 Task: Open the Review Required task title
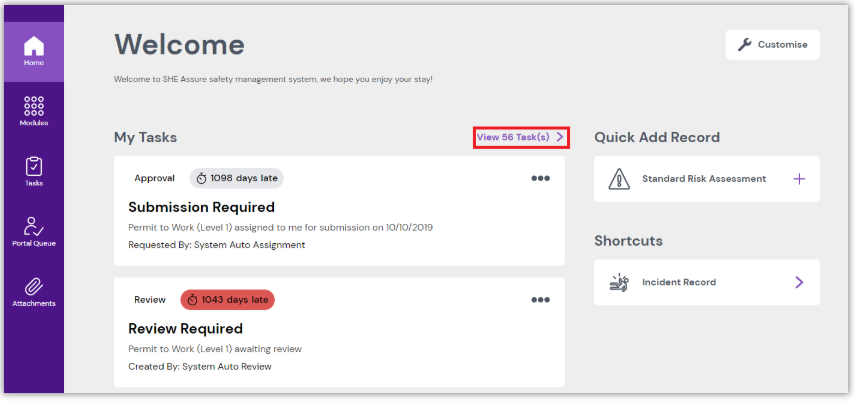click(x=185, y=328)
